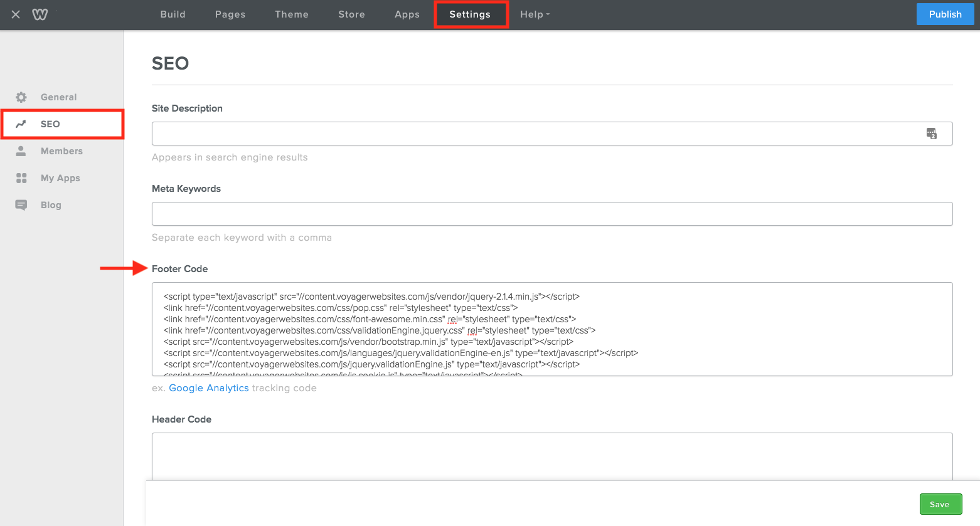Click the Blog speech-bubble icon
The image size is (980, 526).
[21, 205]
